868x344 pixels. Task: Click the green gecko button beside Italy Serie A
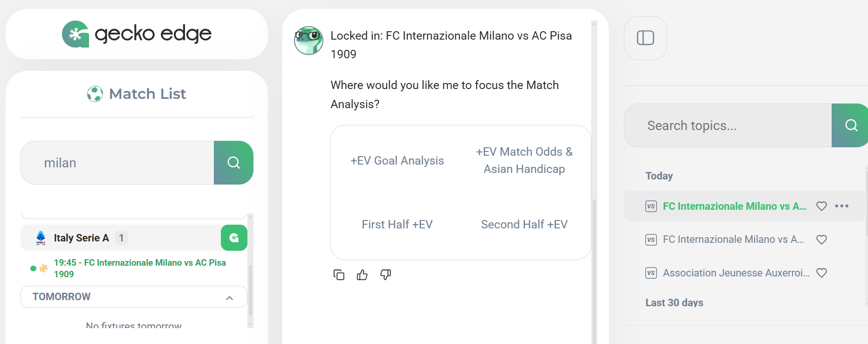pos(234,238)
